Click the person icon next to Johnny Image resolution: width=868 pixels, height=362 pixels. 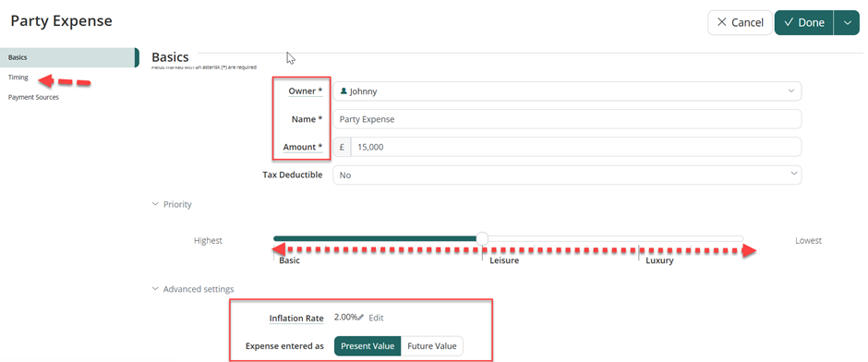pyautogui.click(x=344, y=91)
